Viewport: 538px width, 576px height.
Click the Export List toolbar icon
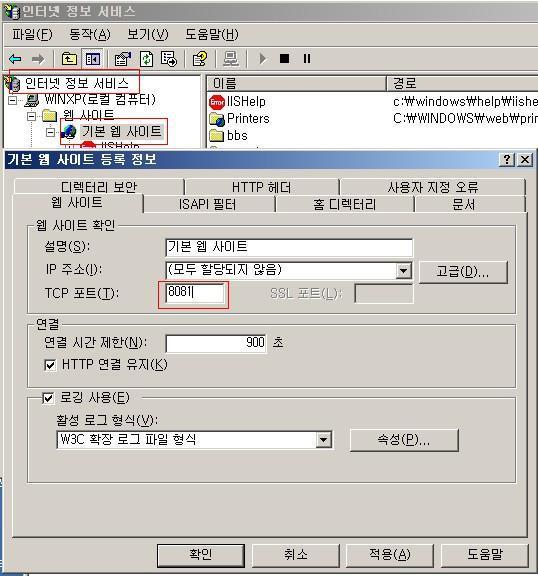pos(169,59)
